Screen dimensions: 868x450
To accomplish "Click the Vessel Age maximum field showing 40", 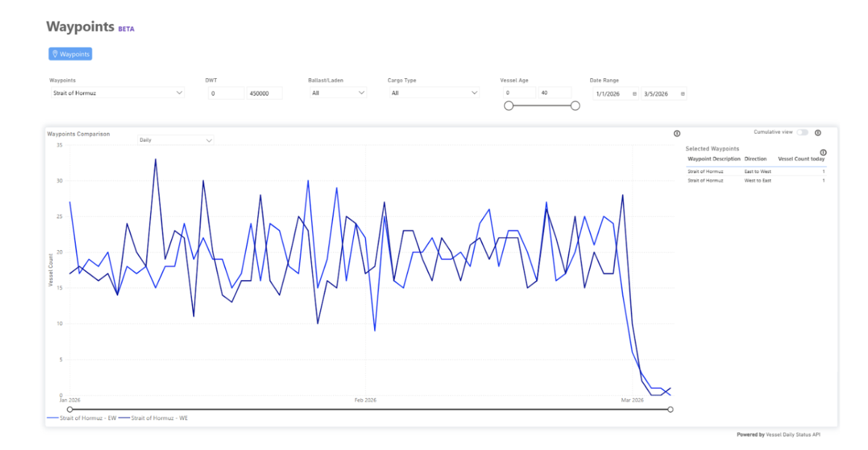I will tap(555, 93).
